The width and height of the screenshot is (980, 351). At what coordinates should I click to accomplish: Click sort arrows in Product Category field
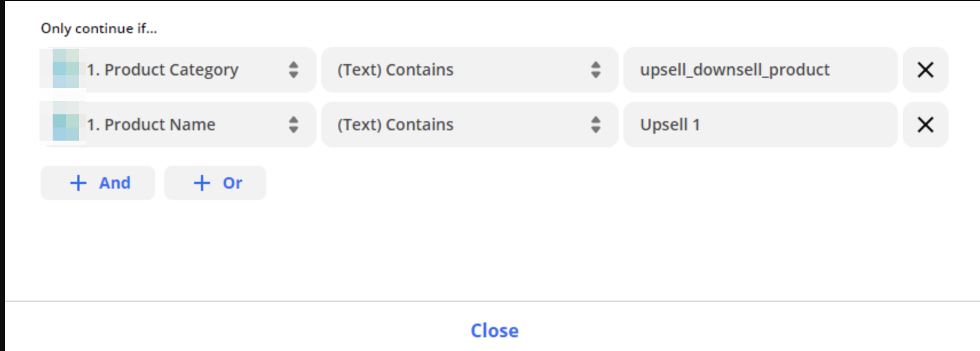click(x=294, y=70)
